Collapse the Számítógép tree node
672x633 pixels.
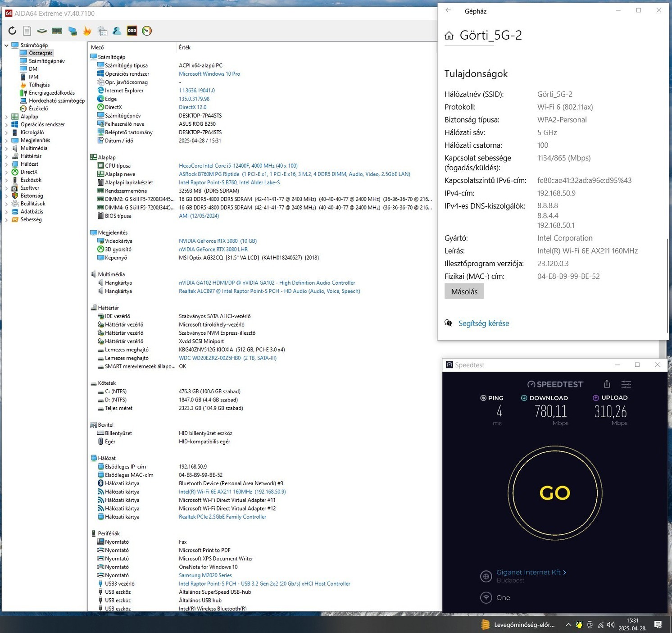6,45
